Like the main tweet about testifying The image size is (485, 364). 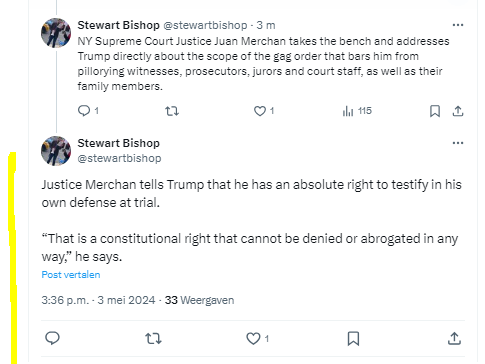[257, 339]
